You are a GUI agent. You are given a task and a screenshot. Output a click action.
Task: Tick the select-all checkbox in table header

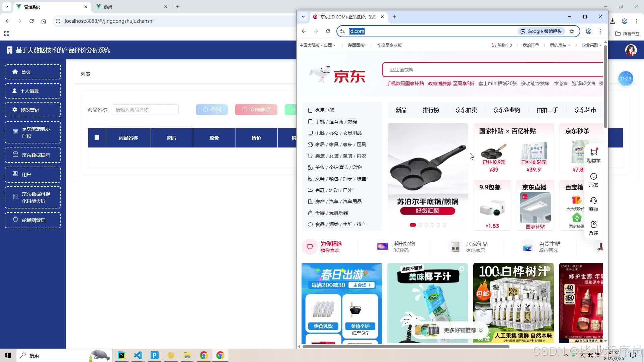(97, 137)
